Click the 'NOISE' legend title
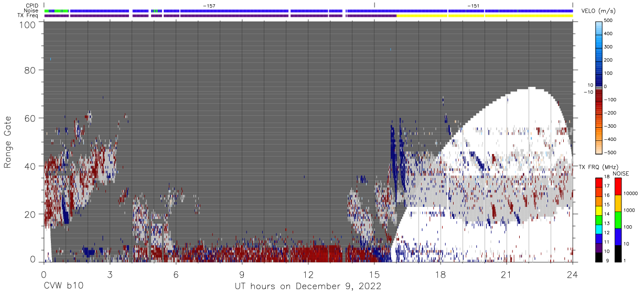Viewport: 644px width, 297px height. tap(621, 173)
